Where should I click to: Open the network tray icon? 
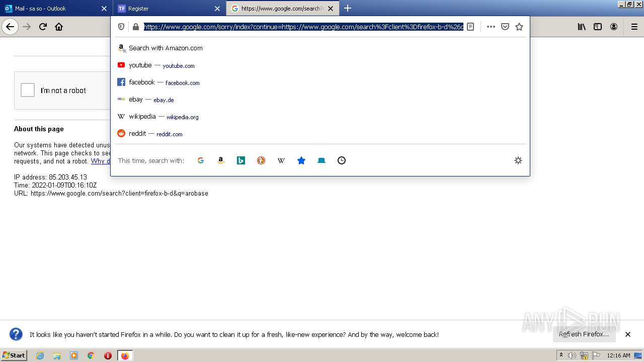point(584,355)
